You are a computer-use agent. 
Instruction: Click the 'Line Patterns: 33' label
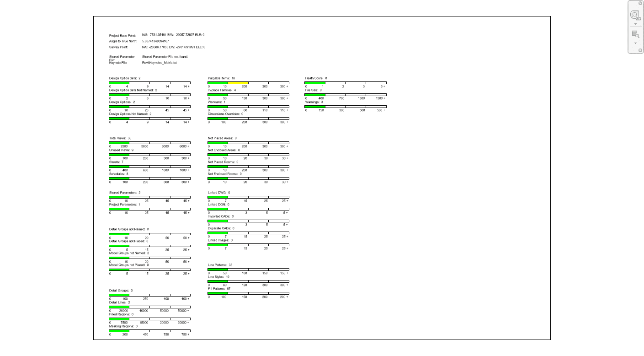pos(220,265)
